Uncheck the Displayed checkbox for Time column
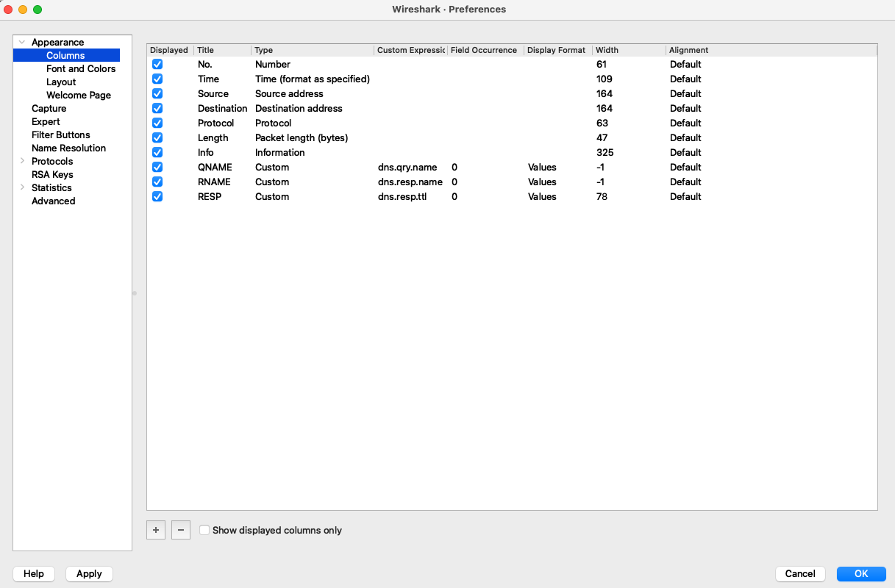The width and height of the screenshot is (895, 588). click(x=157, y=79)
